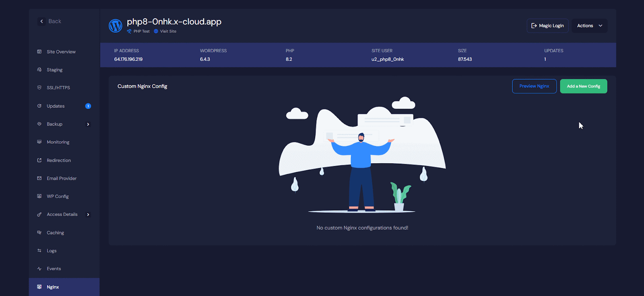The image size is (644, 296).
Task: Click the Site Overview sidebar icon
Action: click(x=39, y=51)
